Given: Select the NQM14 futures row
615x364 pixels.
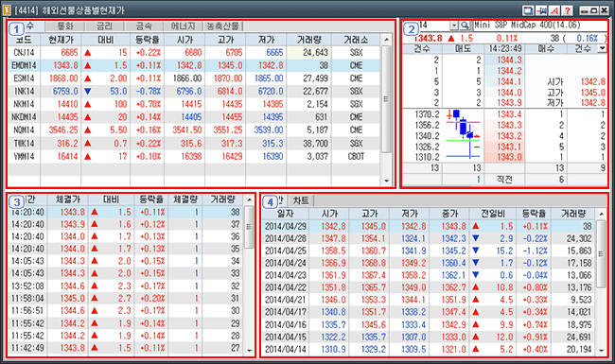Looking at the screenshot, I should tap(194, 130).
